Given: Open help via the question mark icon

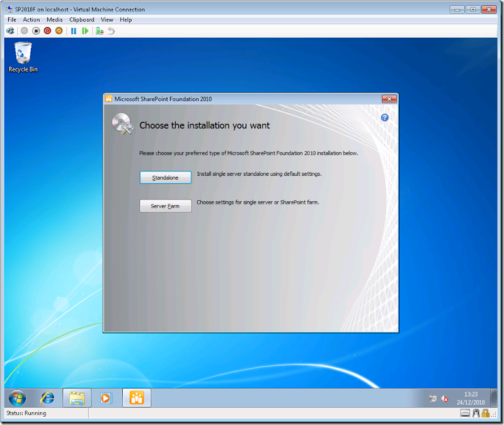Looking at the screenshot, I should click(x=384, y=117).
